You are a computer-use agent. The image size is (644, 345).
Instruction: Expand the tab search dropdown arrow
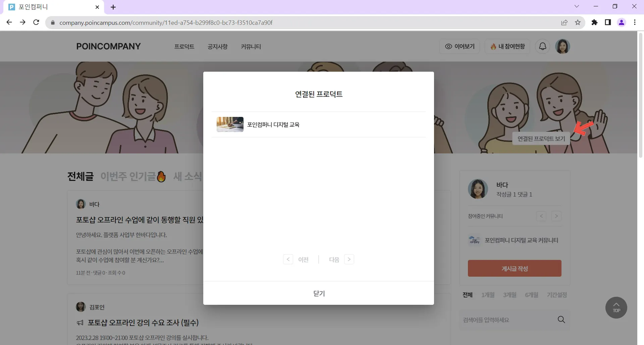pos(577,6)
